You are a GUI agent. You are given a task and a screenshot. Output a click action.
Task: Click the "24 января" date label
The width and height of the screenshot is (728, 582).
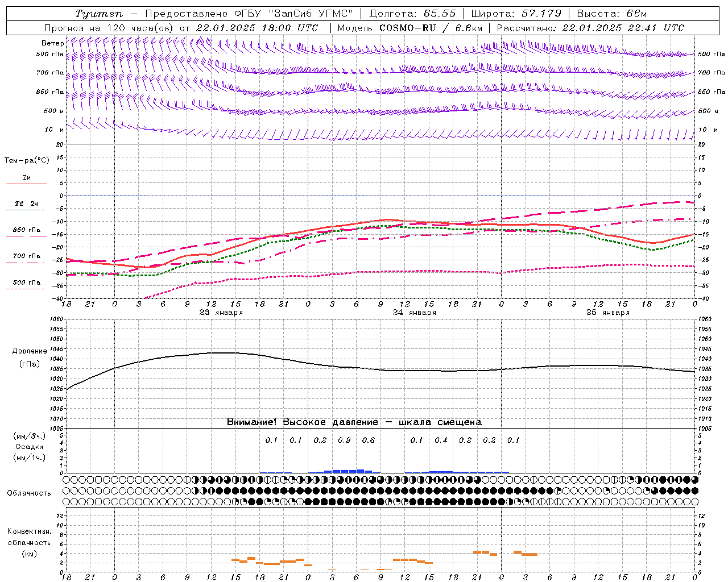[415, 313]
